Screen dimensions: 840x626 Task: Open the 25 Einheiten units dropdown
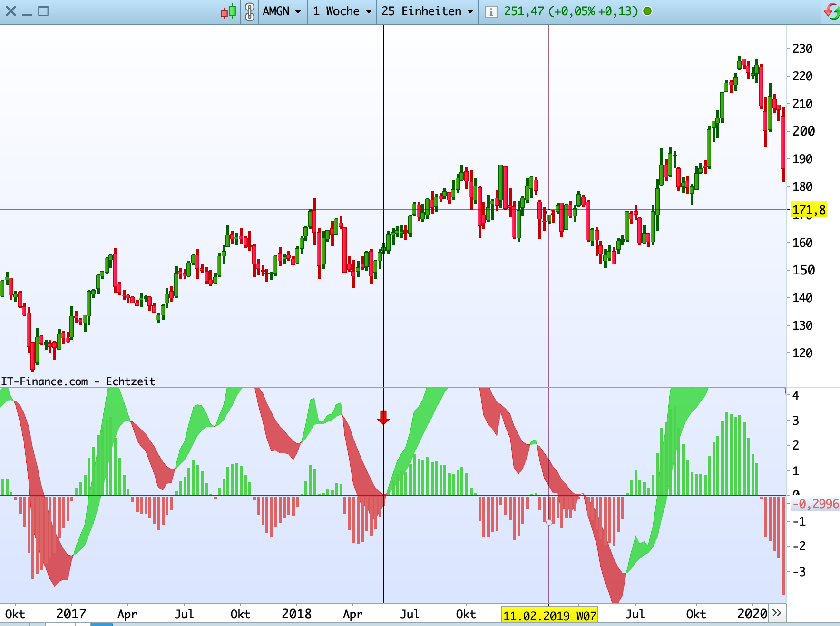427,11
